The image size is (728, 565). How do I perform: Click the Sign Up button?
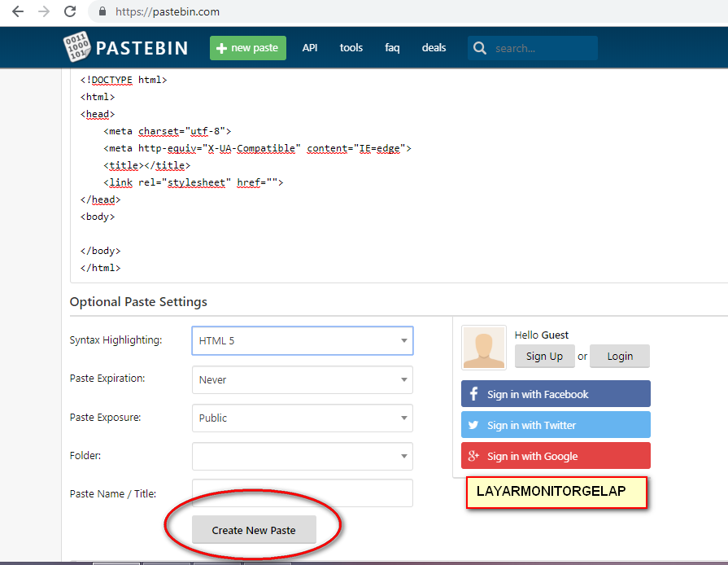(544, 356)
